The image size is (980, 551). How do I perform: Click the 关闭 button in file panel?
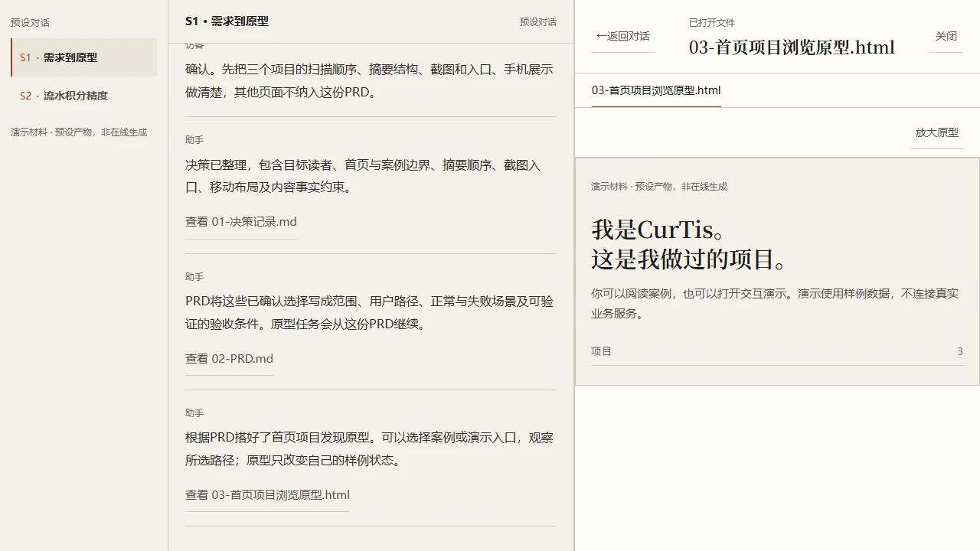pyautogui.click(x=946, y=36)
